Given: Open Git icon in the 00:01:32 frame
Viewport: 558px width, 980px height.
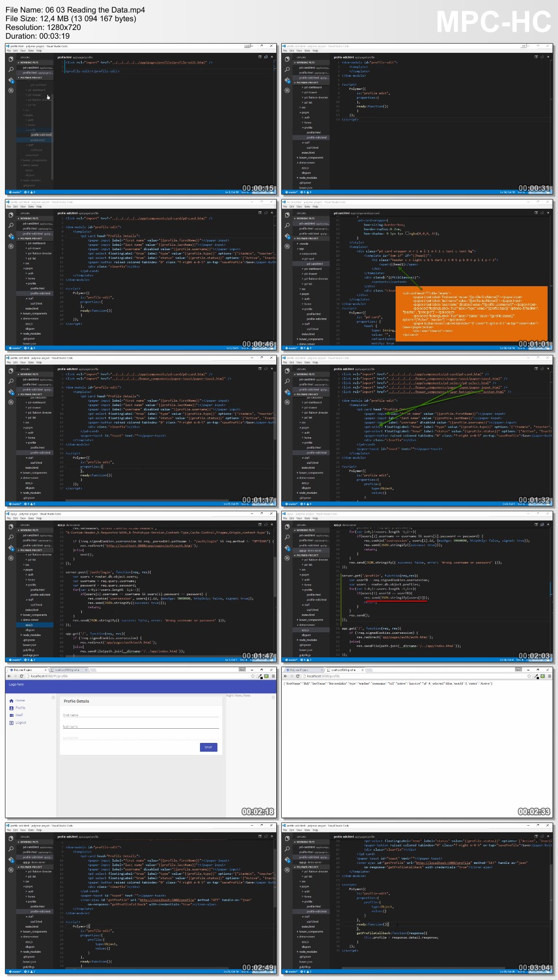Looking at the screenshot, I should click(x=287, y=392).
